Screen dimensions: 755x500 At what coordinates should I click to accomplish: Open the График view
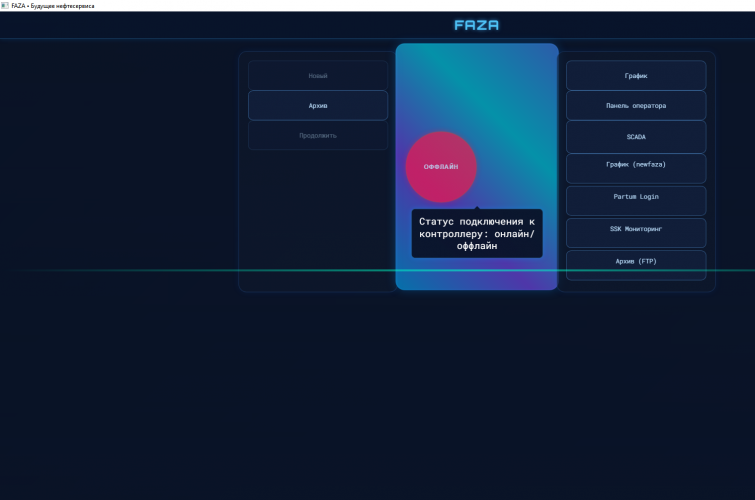point(636,76)
